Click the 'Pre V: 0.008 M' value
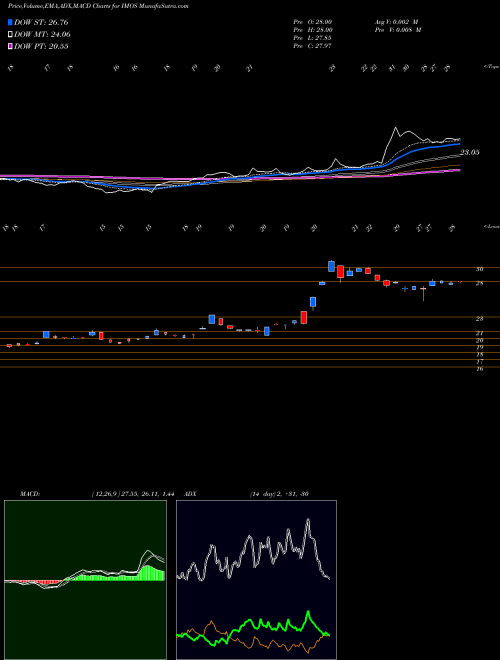The image size is (500, 660). tap(400, 30)
